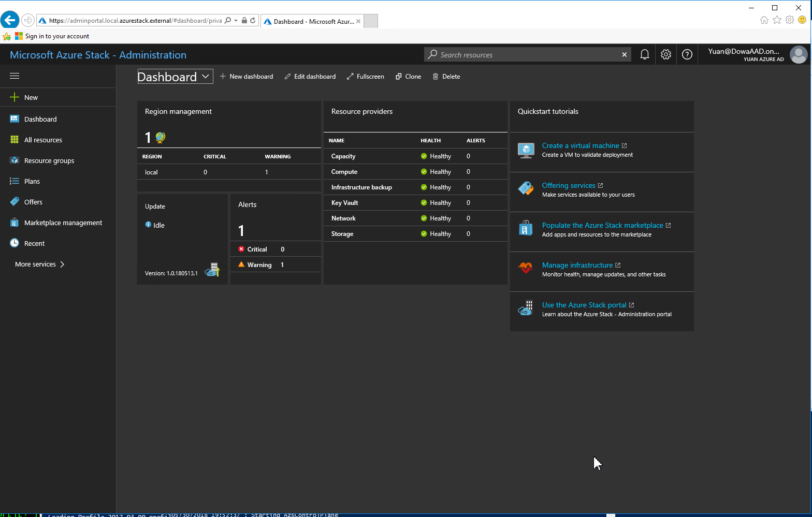The image size is (812, 517).
Task: Click the Critical alerts row
Action: click(275, 249)
